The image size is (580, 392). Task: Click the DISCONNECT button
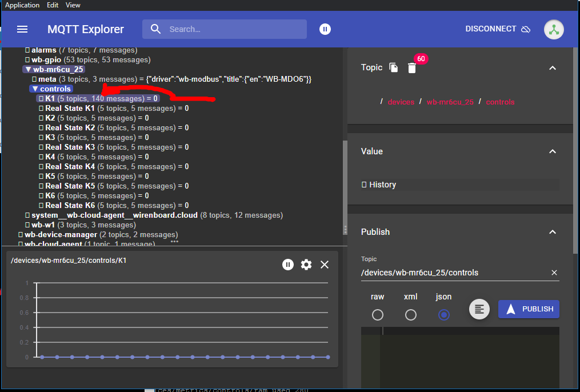pyautogui.click(x=497, y=29)
